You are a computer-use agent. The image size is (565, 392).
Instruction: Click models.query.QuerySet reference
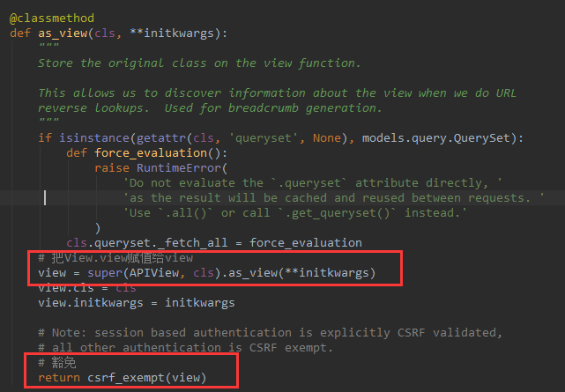(x=436, y=138)
